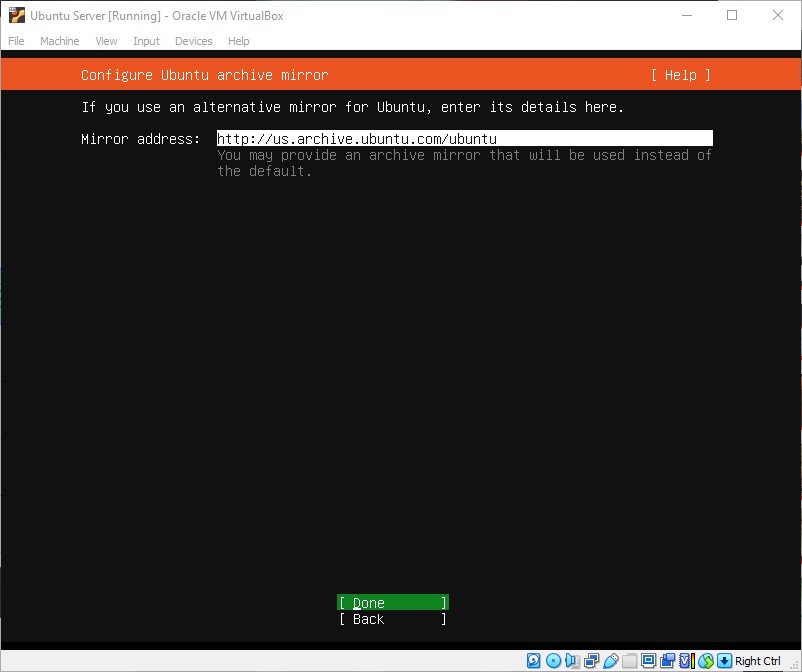Click the mouse integration globe icon

pos(706,661)
